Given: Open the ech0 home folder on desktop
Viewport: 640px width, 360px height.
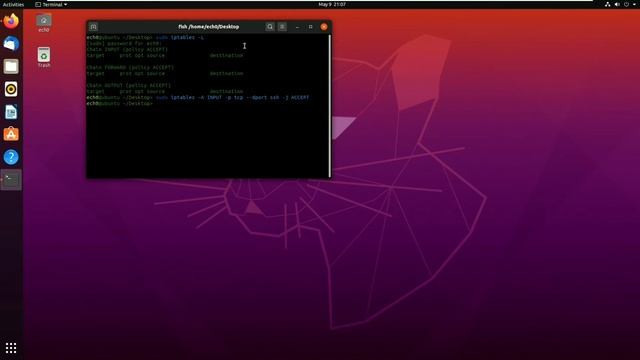Looking at the screenshot, I should click(x=44, y=22).
